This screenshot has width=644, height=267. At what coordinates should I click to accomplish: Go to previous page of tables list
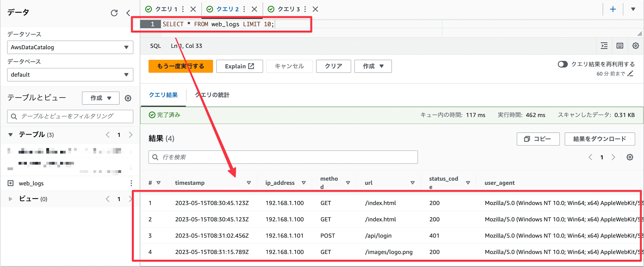click(x=108, y=135)
